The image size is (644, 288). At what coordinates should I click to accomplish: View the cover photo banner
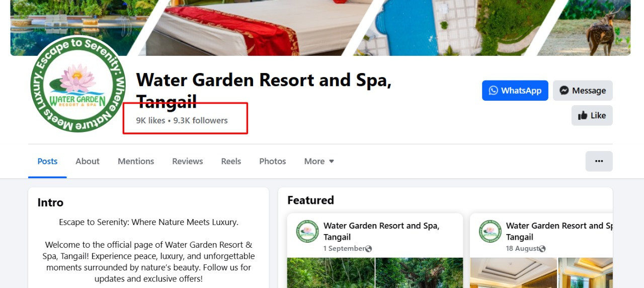pos(320,28)
